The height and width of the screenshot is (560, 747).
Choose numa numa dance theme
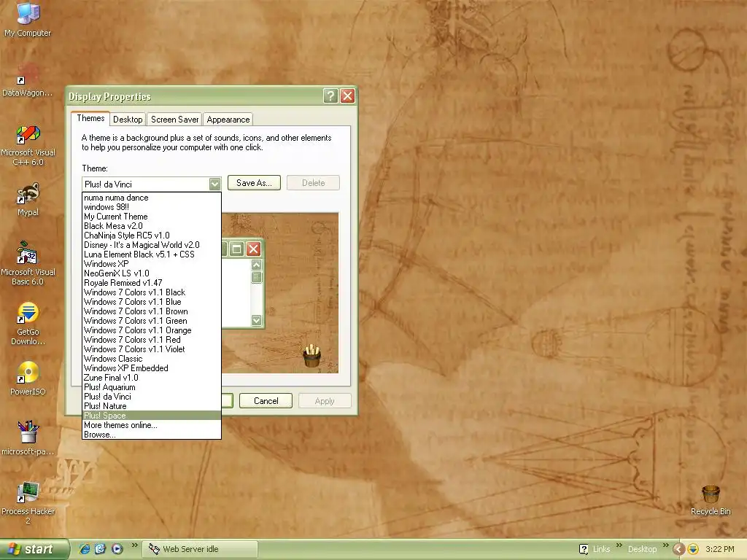(x=152, y=198)
